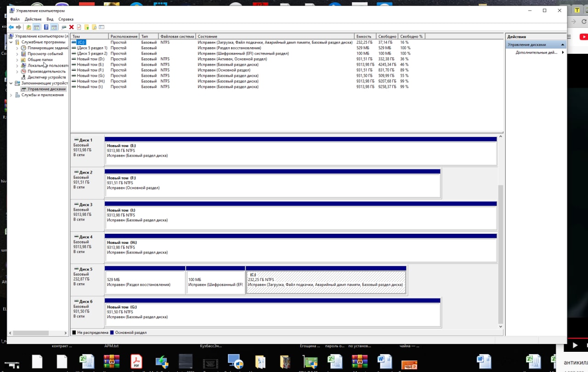The image size is (588, 372).
Task: Click the checkmark Properties toolbar icon
Action: click(x=79, y=27)
